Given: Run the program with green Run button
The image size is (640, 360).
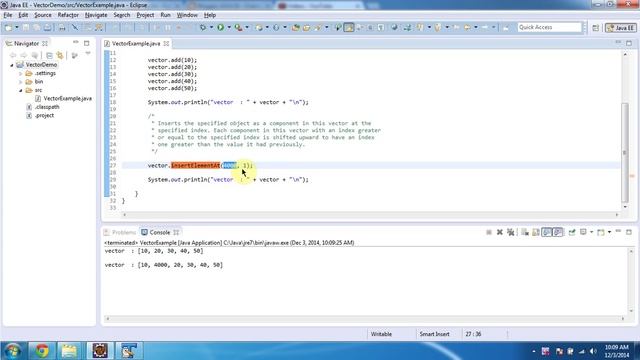Looking at the screenshot, I should [220, 27].
